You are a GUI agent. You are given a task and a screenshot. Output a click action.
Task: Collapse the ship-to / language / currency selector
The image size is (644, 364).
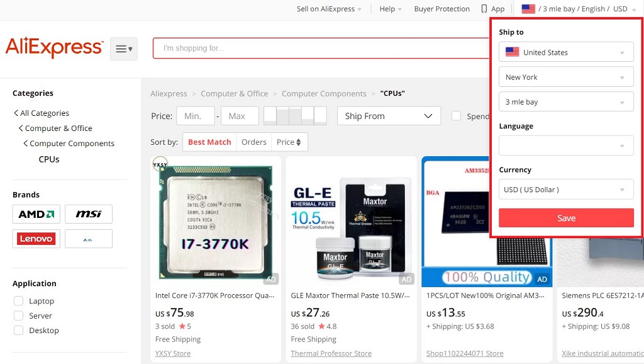[579, 9]
